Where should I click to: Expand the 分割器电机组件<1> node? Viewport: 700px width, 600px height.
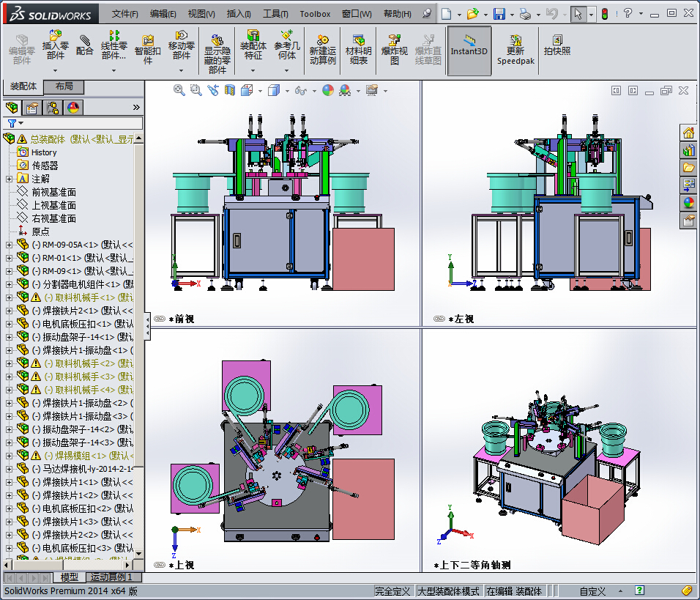9,284
